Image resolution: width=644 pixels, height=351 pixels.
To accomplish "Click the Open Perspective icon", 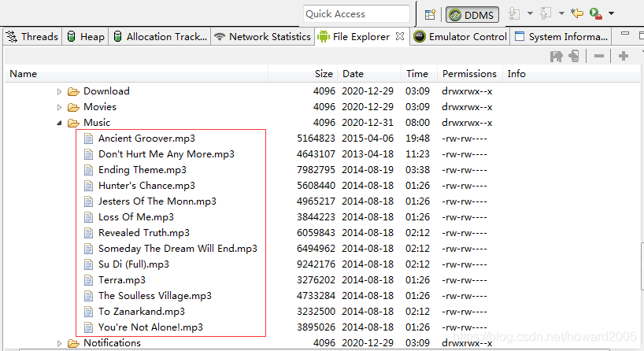I will (430, 15).
